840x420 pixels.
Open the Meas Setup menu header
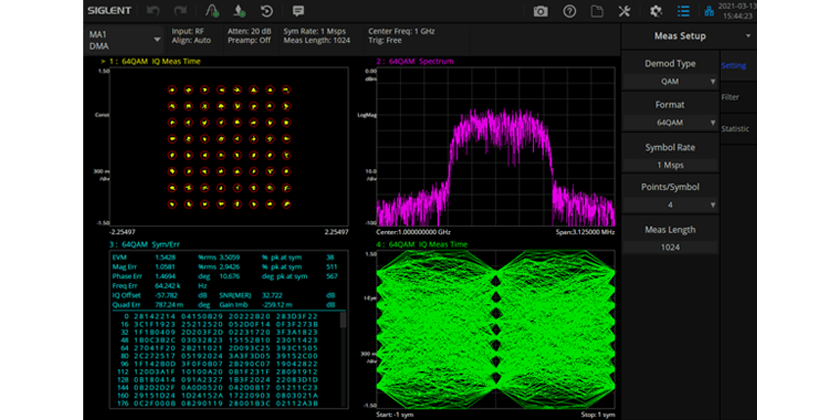(679, 37)
